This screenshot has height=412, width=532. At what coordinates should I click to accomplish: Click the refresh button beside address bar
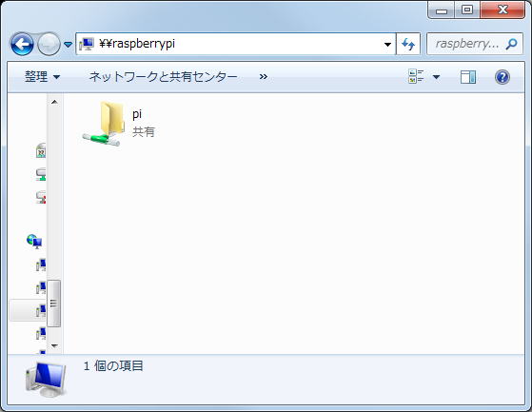tap(408, 44)
